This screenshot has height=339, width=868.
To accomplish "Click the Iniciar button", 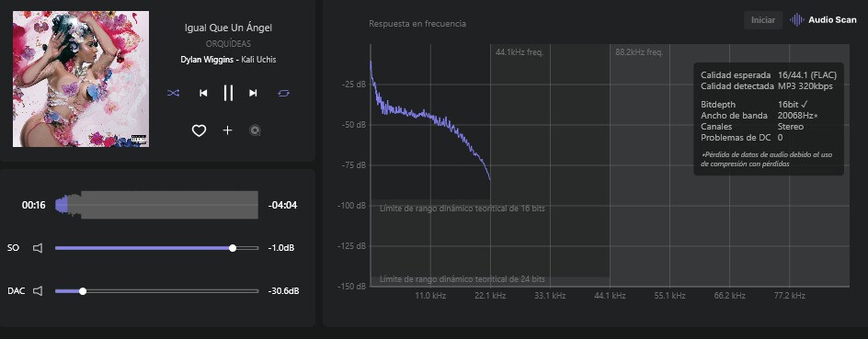I will pos(763,20).
